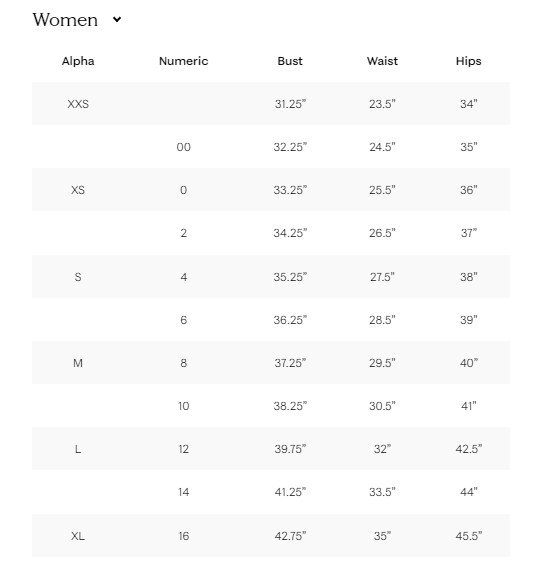Select the M alpha size cell
537x565 pixels.
point(78,363)
